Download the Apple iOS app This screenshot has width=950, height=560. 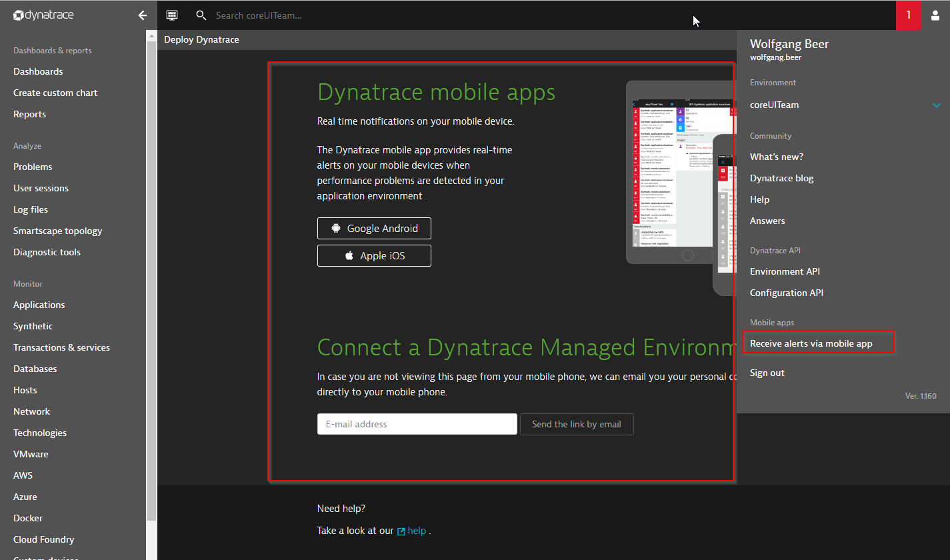[374, 255]
